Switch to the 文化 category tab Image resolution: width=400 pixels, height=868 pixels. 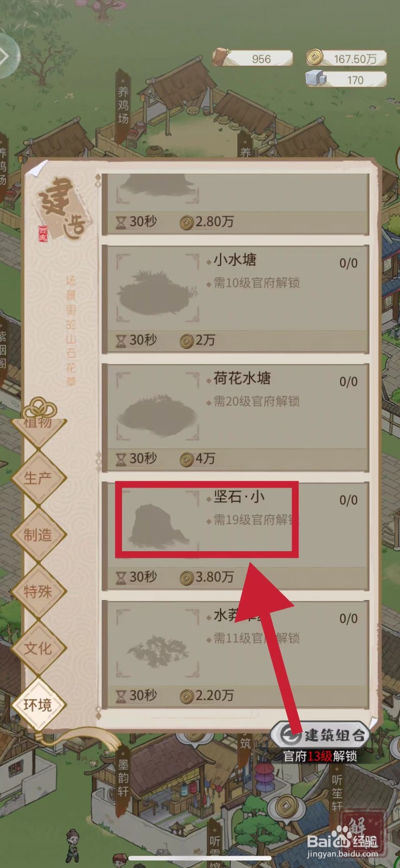point(38,648)
